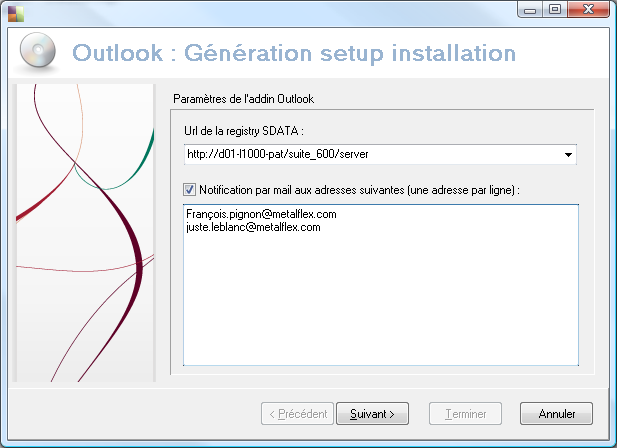Minimize the setup wizard window
The height and width of the screenshot is (448, 617).
530,9
